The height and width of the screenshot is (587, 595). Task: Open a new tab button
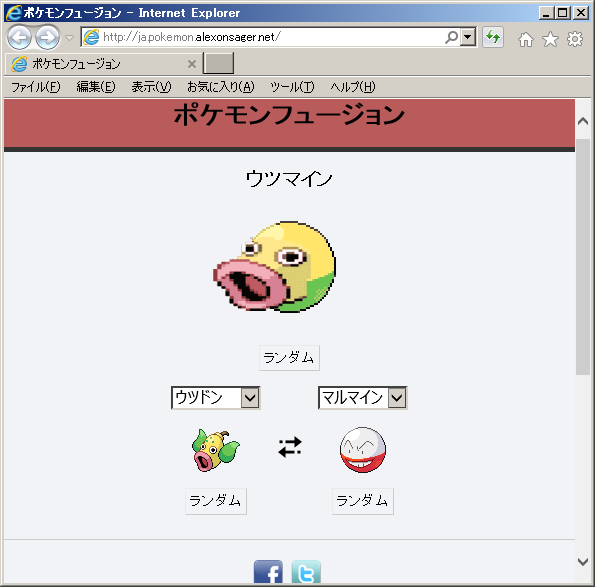point(219,63)
